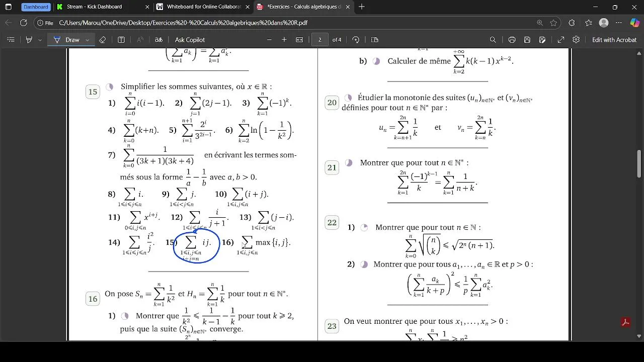Click the page number input box
The height and width of the screenshot is (362, 644).
click(320, 40)
